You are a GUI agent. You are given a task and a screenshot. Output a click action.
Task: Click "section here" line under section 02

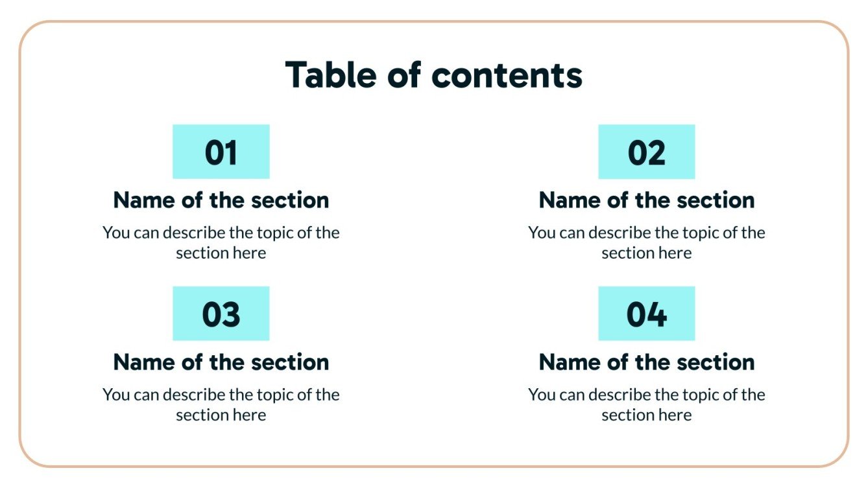646,253
